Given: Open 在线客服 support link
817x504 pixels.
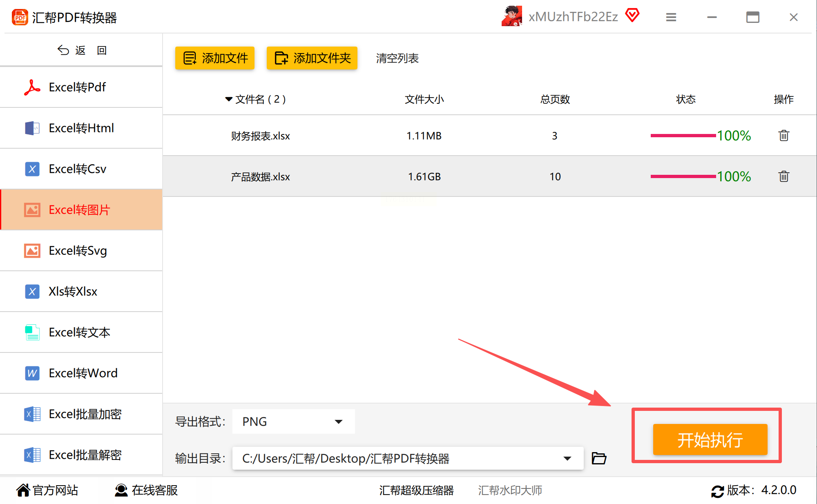Looking at the screenshot, I should (146, 490).
